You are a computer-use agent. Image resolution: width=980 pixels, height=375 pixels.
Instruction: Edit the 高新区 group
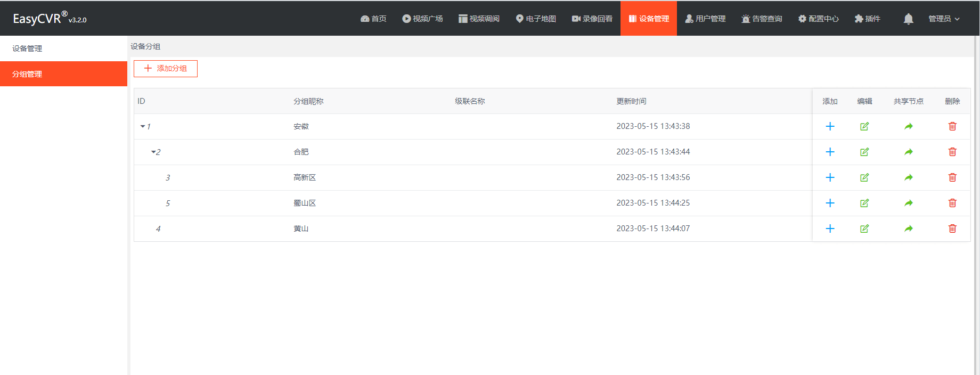click(864, 177)
